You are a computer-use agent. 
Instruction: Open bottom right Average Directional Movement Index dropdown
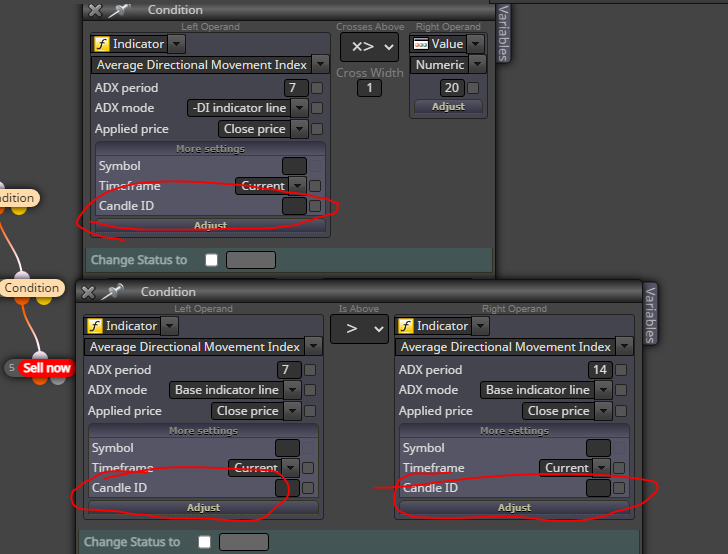624,346
